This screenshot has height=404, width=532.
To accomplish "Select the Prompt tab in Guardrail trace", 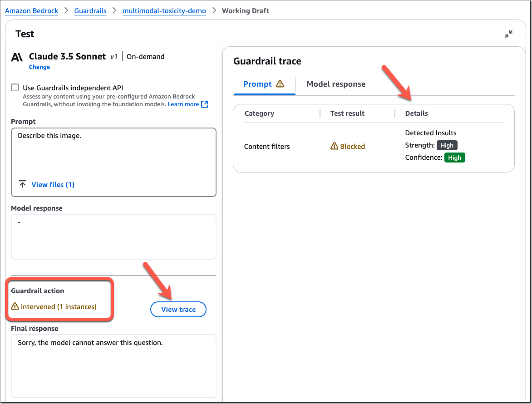I will click(x=257, y=84).
